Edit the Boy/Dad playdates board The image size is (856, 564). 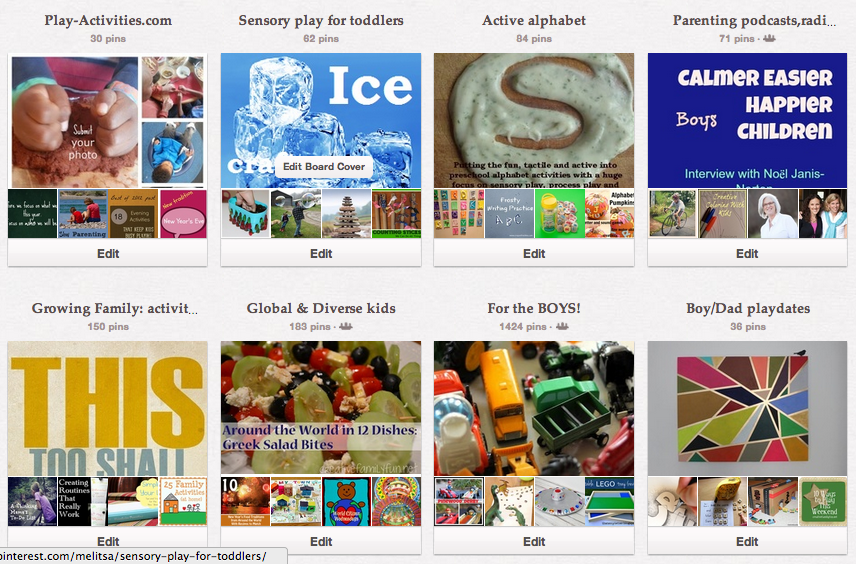click(x=747, y=541)
